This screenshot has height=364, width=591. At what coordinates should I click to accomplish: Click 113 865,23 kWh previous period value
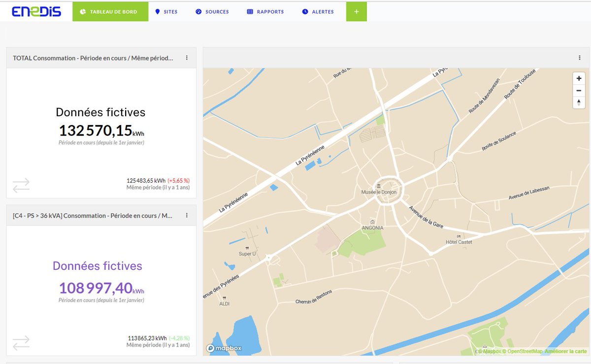pos(147,338)
